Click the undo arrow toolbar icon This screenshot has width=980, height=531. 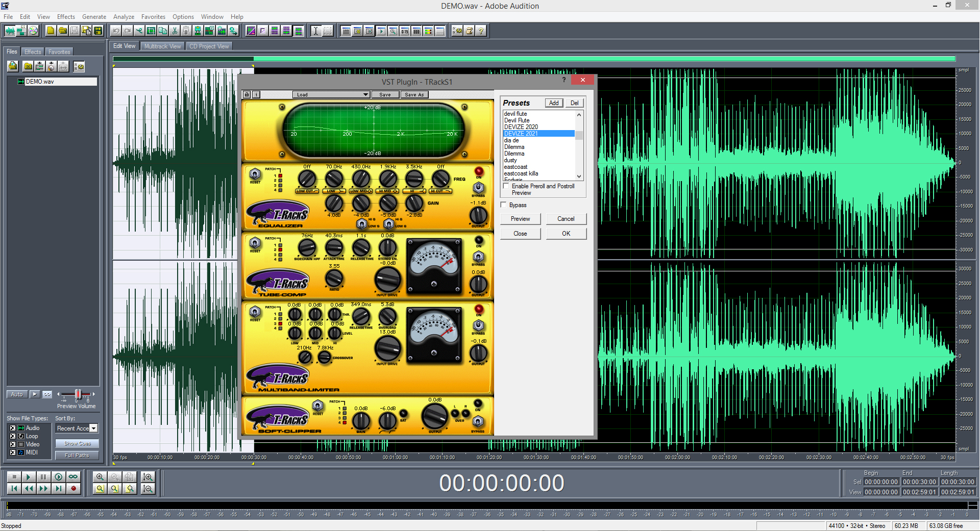[x=116, y=31]
